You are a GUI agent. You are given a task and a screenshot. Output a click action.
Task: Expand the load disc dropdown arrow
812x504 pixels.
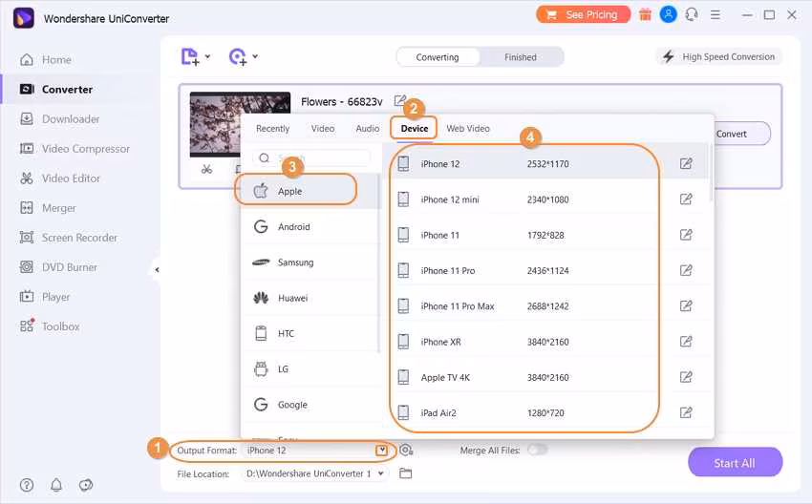click(x=255, y=56)
